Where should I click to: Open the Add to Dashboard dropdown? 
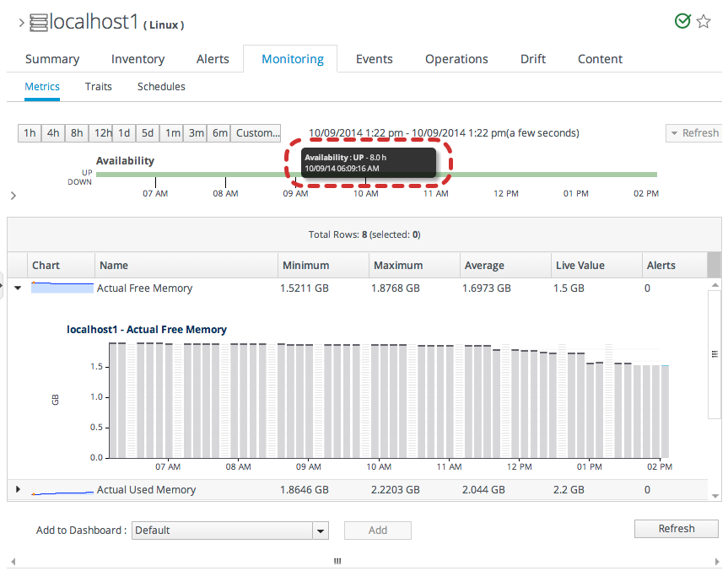[x=320, y=531]
